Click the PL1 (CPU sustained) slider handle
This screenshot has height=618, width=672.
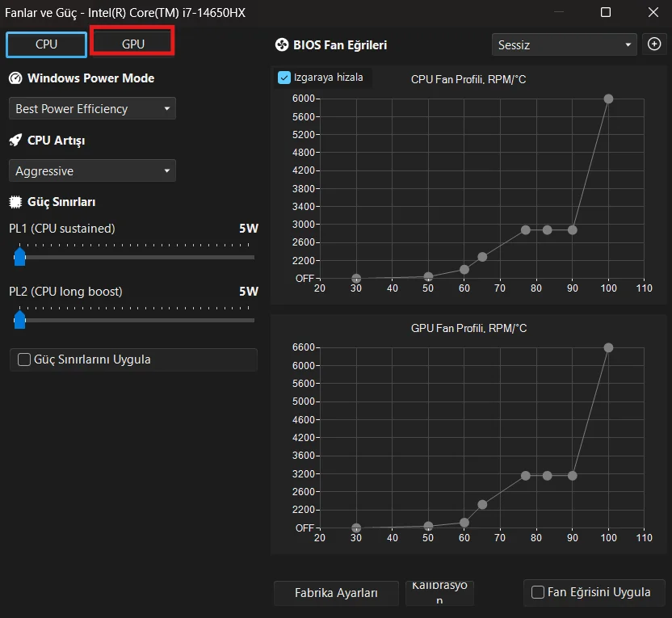tap(19, 256)
